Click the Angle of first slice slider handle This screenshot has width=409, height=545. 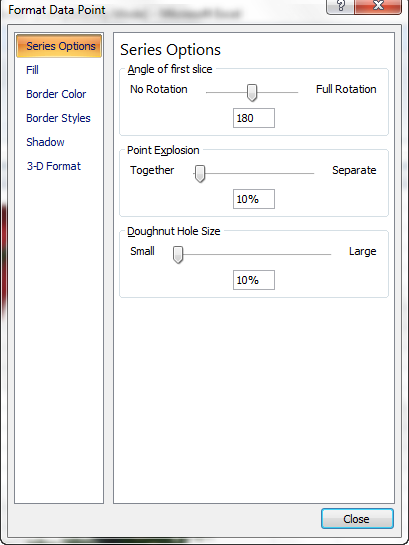coord(252,92)
